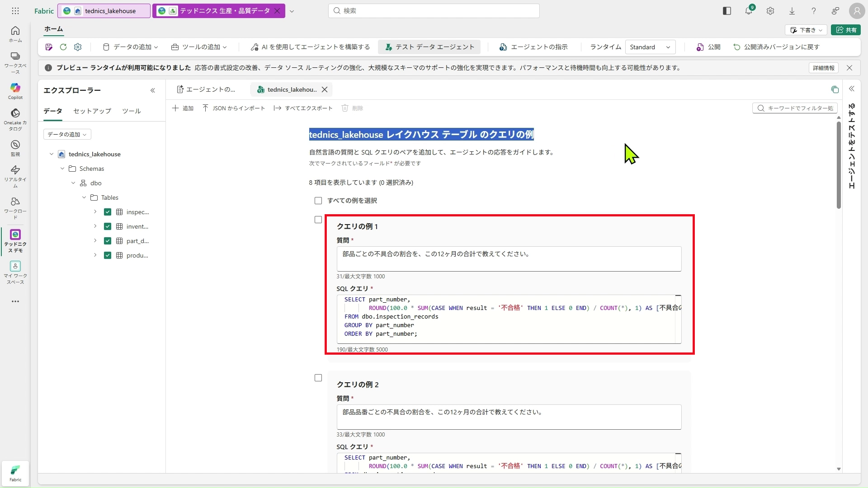The width and height of the screenshot is (868, 488).
Task: Open リアルタイム in the left sidebar
Action: click(15, 176)
